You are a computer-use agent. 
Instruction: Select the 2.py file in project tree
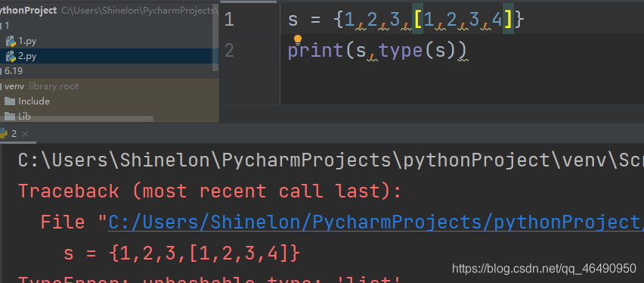click(27, 56)
